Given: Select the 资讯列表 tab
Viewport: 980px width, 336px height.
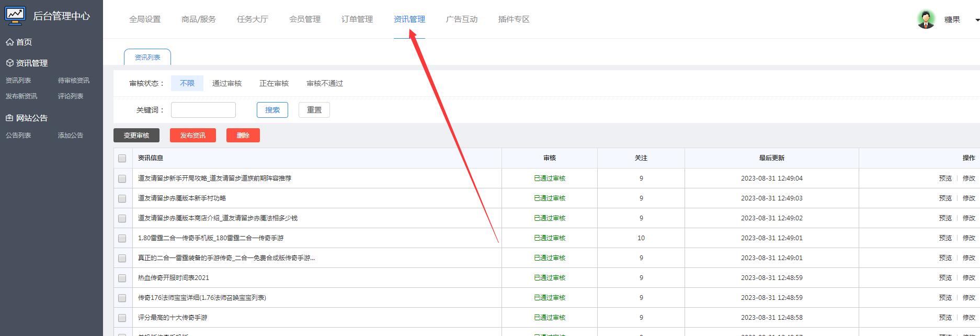Looking at the screenshot, I should (x=147, y=57).
